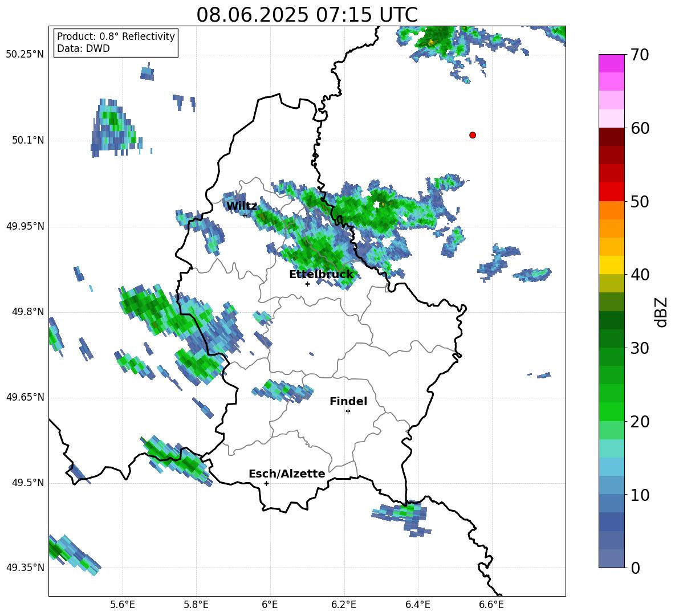Image resolution: width=675 pixels, height=616 pixels.
Task: Click the 70 colorbar tick label
Action: pyautogui.click(x=640, y=55)
